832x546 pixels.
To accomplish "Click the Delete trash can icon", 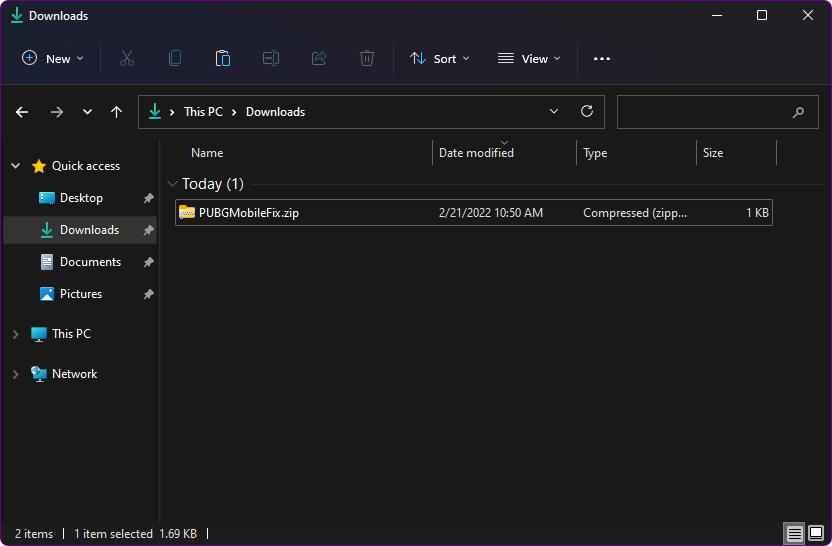I will (367, 59).
